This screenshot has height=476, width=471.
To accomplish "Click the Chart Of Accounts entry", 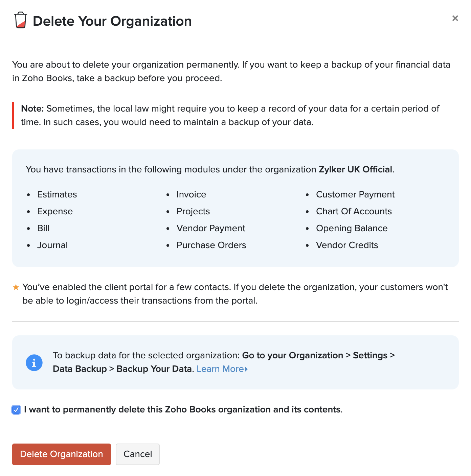I will [354, 211].
